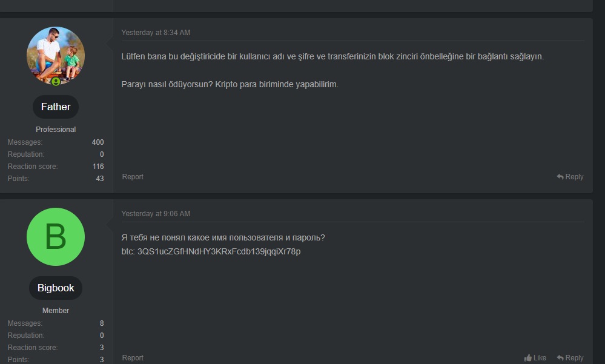This screenshot has height=364, width=605.
Task: Open Father's profile photo avatar
Action: (x=56, y=55)
